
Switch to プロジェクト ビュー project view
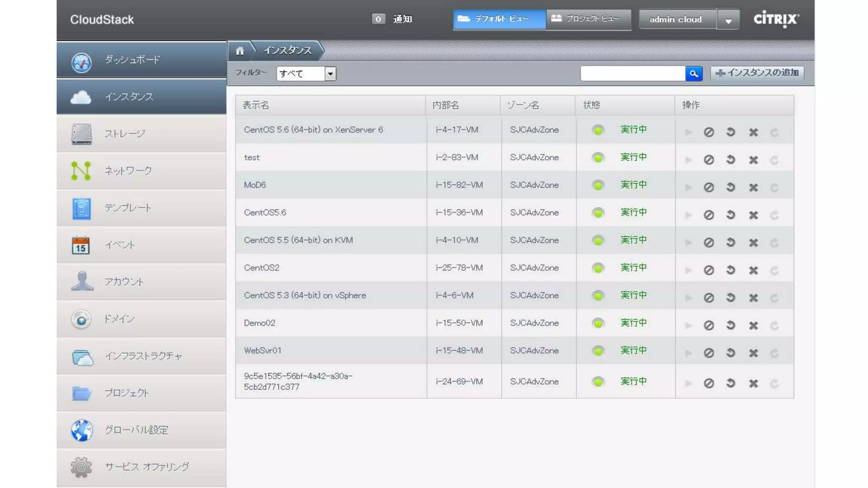click(588, 19)
